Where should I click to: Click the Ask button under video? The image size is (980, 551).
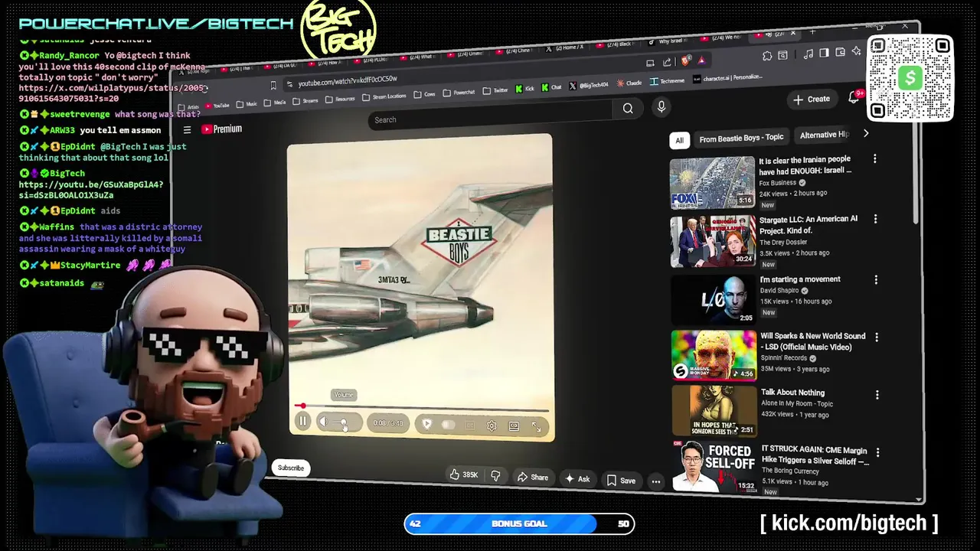coord(577,479)
